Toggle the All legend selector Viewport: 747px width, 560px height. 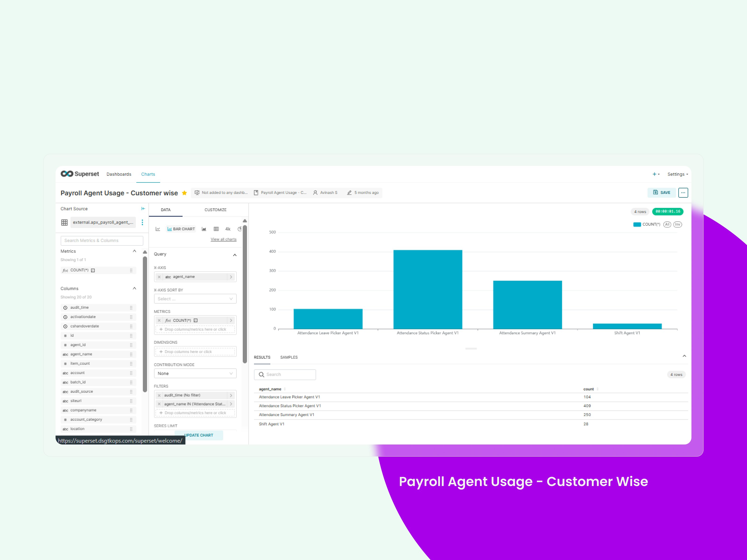point(667,224)
